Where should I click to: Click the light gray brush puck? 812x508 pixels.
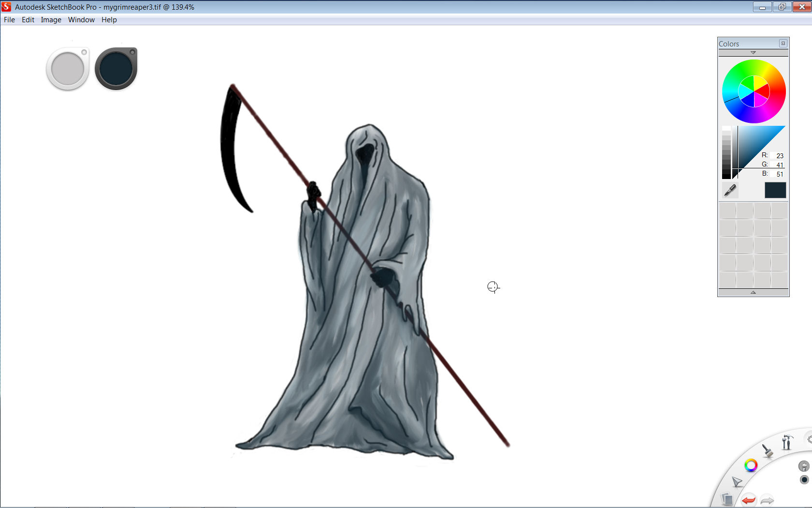[68, 69]
